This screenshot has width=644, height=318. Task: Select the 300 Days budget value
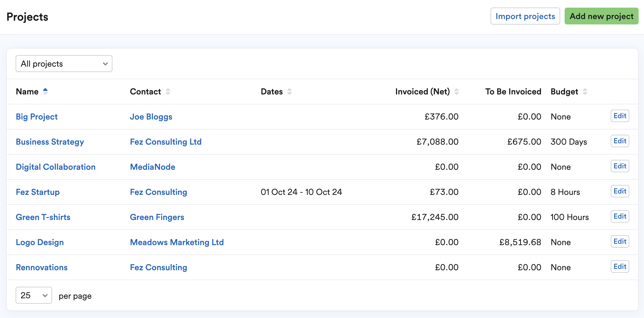point(569,142)
